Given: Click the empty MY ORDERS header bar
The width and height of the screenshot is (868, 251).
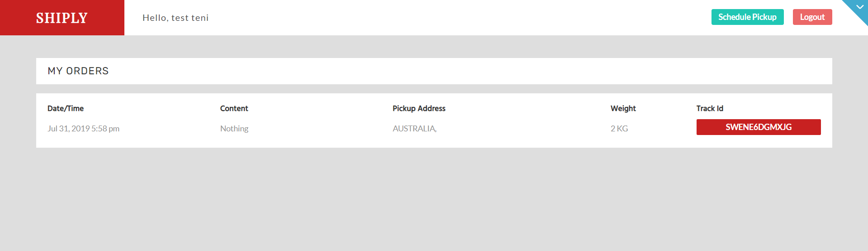Looking at the screenshot, I should click(470, 71).
